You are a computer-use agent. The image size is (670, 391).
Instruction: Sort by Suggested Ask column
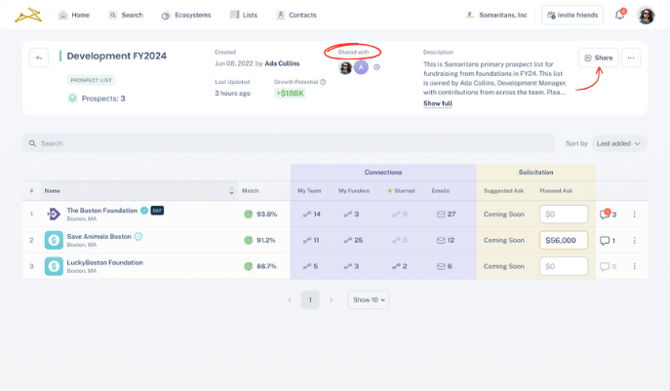click(505, 191)
